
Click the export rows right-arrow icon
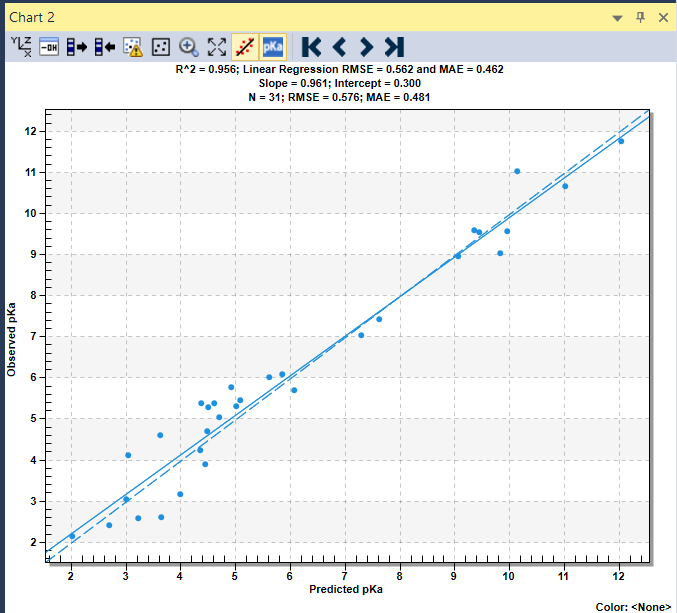coord(76,47)
